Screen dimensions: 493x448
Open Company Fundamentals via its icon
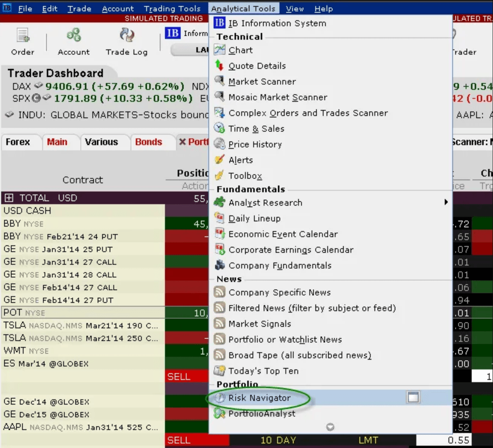point(219,265)
